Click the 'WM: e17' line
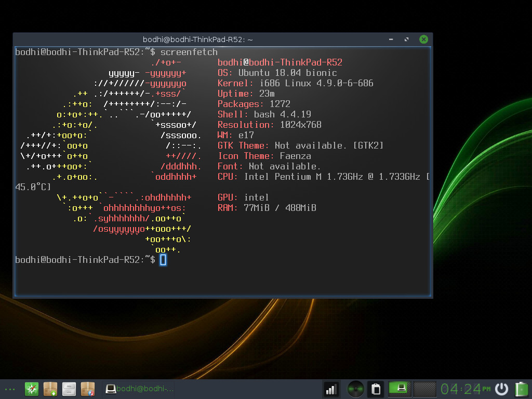The width and height of the screenshot is (532, 399). click(236, 135)
